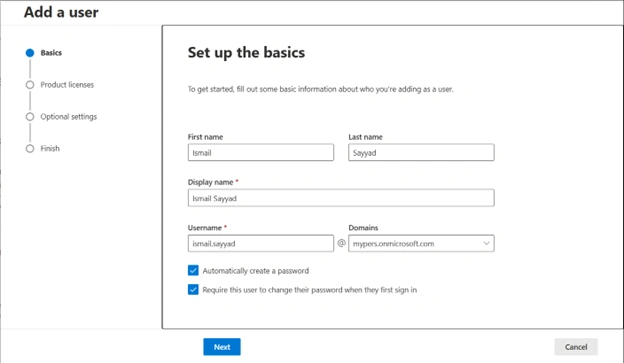
Task: Click the Last name label
Action: pos(365,137)
